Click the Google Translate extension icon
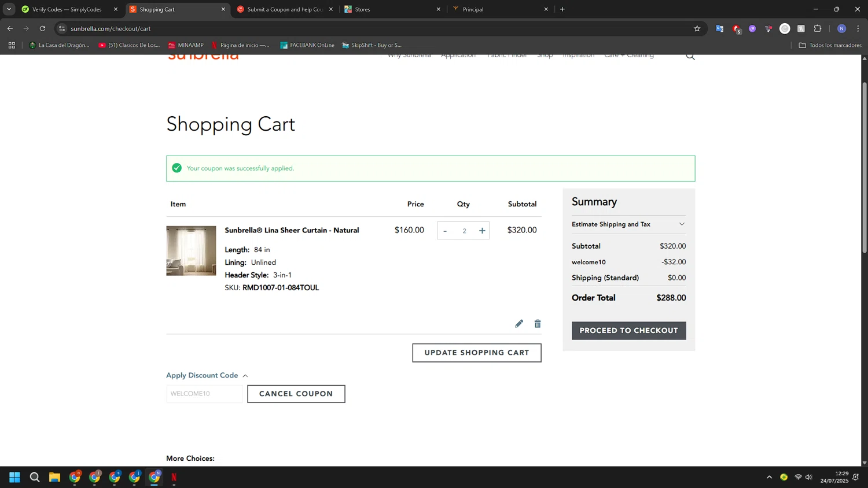 (x=719, y=28)
